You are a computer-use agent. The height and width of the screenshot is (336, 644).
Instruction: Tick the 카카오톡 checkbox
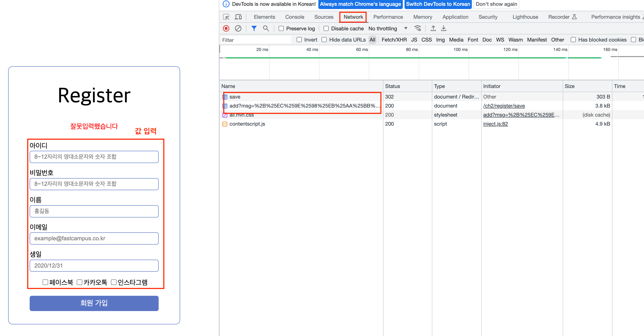coord(80,282)
